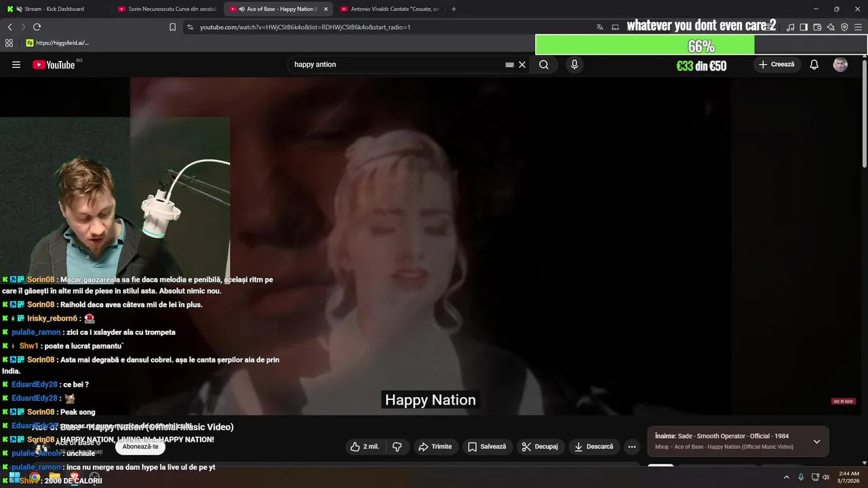Open a new browser tab

click(454, 9)
